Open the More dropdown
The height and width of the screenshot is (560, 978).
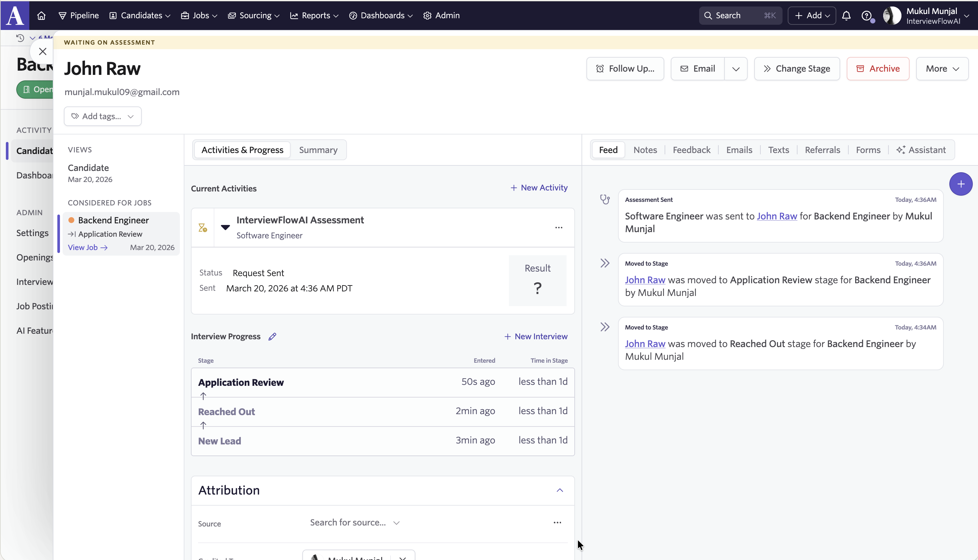coord(942,69)
